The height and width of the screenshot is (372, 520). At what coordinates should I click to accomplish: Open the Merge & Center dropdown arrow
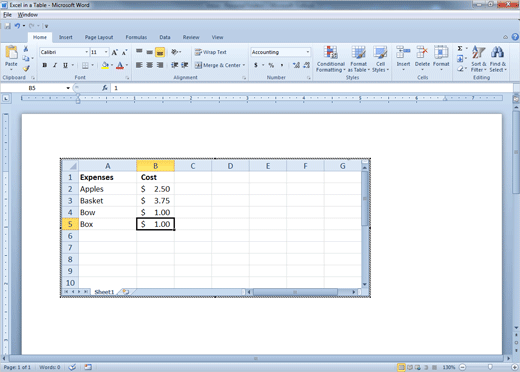point(244,65)
